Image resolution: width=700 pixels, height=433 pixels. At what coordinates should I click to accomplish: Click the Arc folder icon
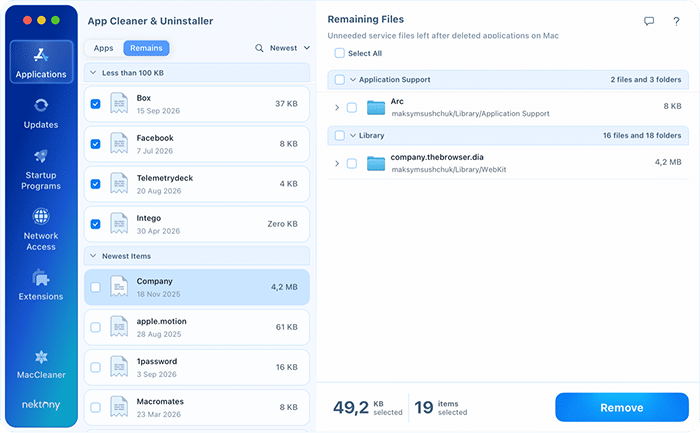(376, 108)
